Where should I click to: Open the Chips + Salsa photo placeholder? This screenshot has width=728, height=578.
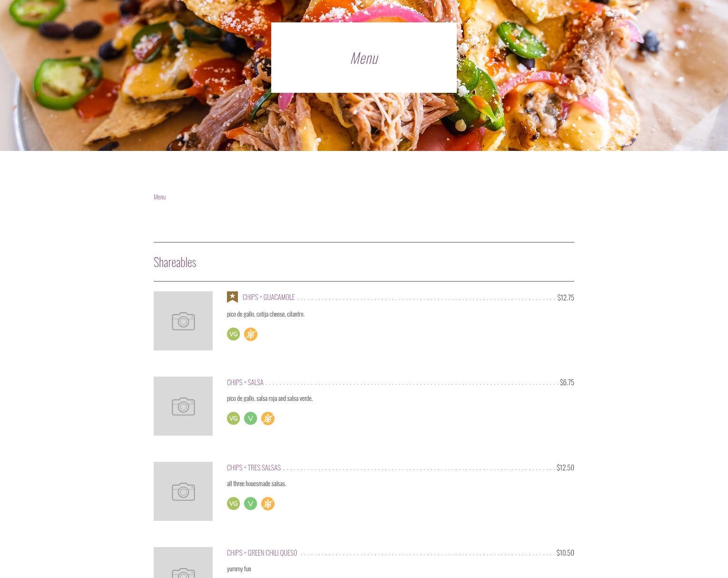click(x=183, y=406)
